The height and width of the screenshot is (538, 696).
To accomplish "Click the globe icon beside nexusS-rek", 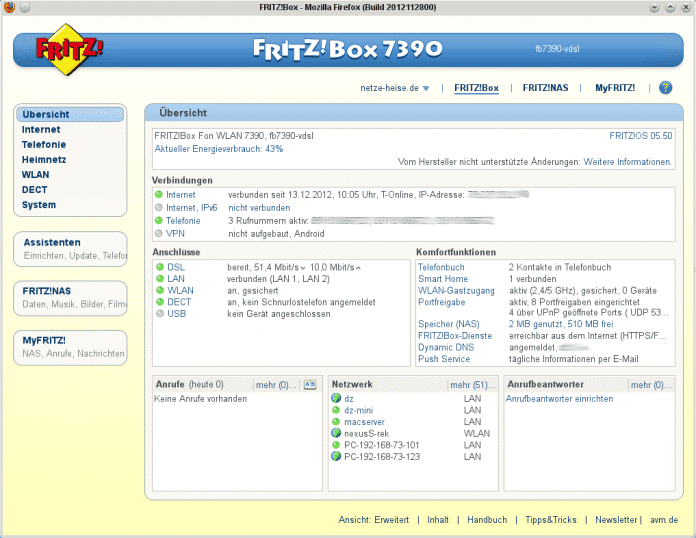I will tap(336, 433).
